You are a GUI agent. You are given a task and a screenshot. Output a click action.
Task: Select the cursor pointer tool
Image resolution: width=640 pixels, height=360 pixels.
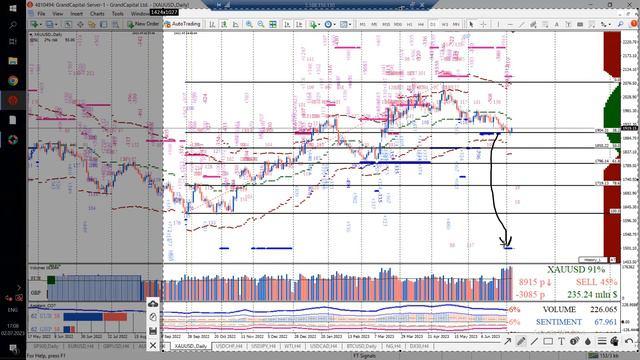(x=471, y=24)
